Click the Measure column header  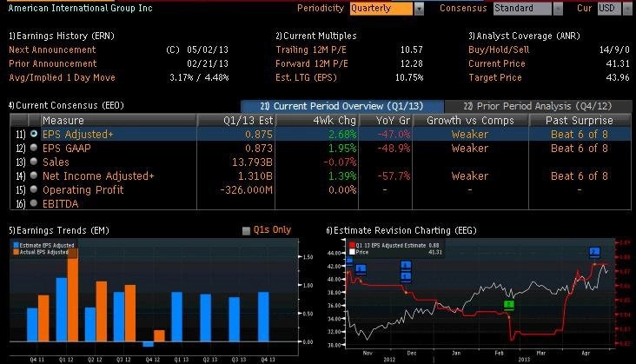pos(118,121)
